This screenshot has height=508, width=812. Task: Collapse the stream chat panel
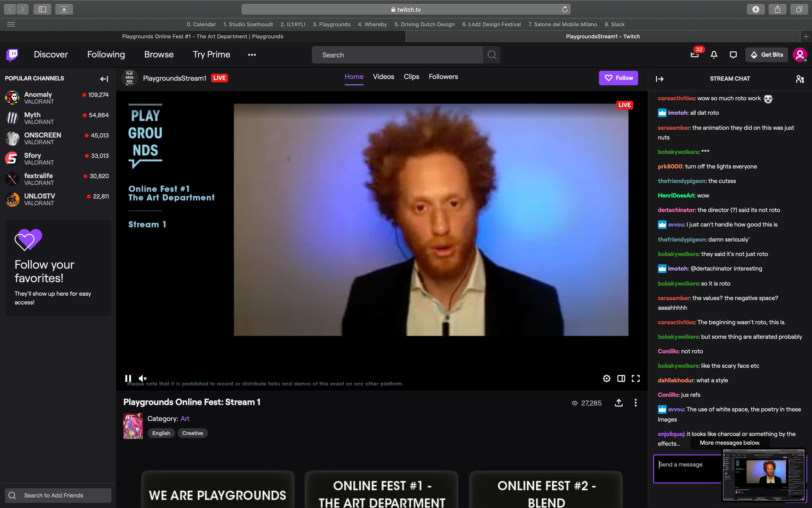(x=660, y=79)
